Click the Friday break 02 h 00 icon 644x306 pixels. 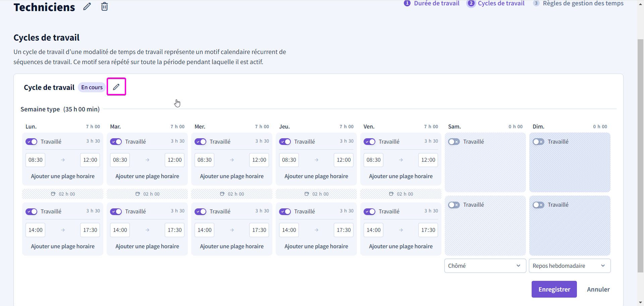point(391,194)
